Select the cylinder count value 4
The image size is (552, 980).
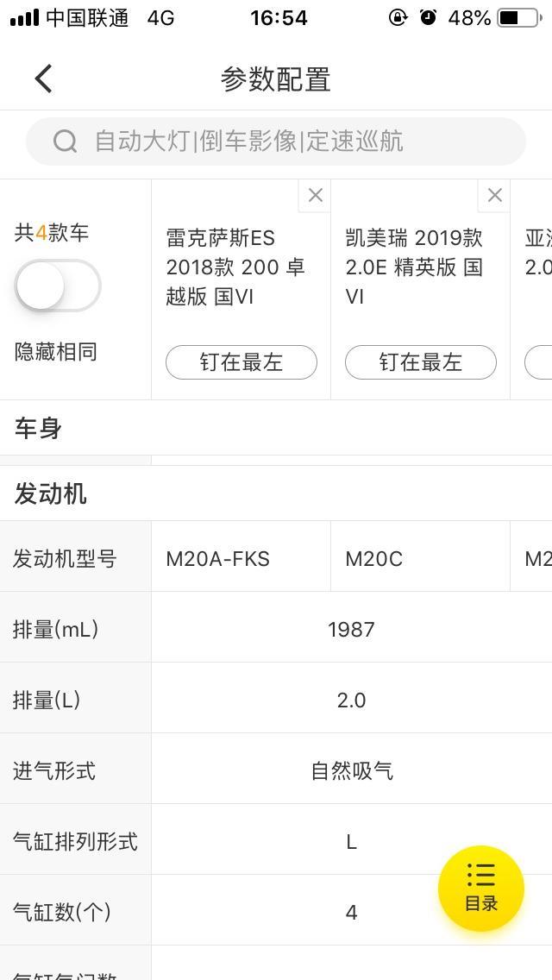pyautogui.click(x=351, y=913)
